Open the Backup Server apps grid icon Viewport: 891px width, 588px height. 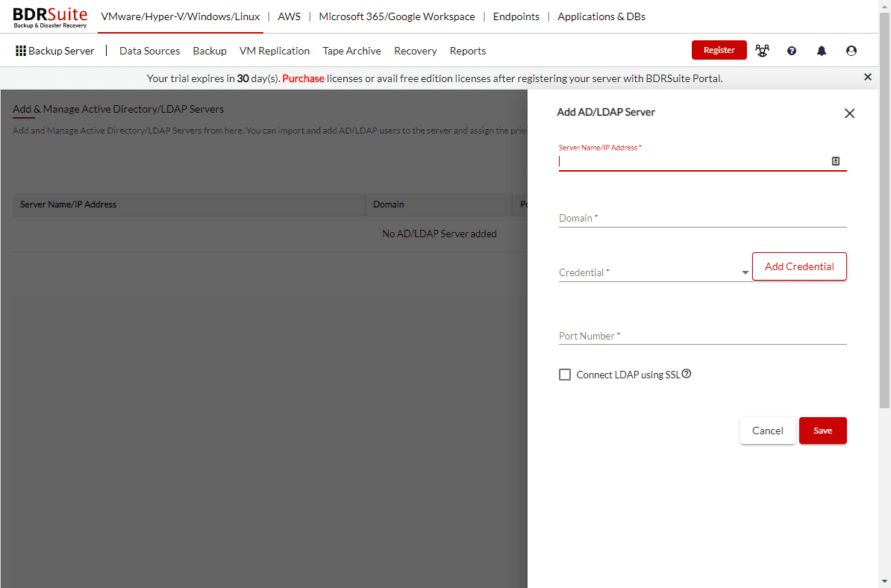20,51
